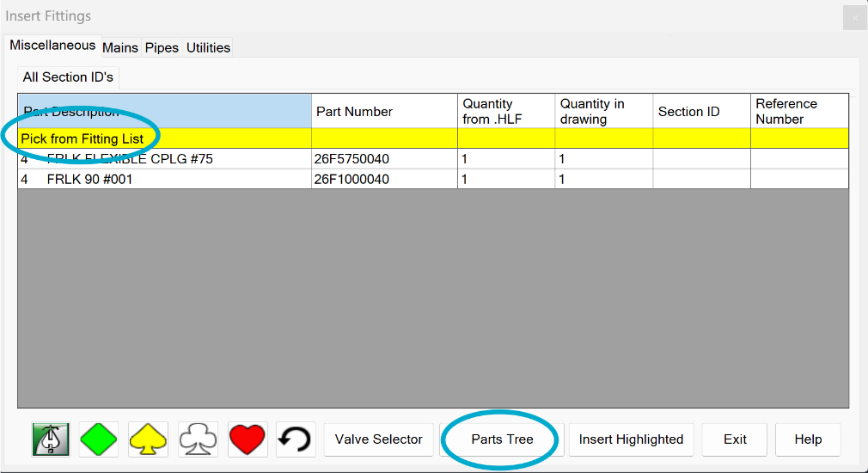Select the FRLK 90 #001 row

[433, 179]
